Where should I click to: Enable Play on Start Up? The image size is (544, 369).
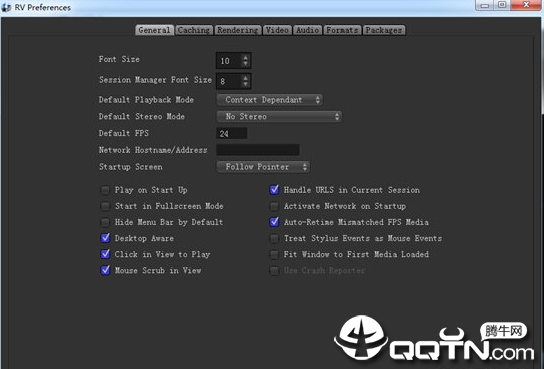pyautogui.click(x=105, y=190)
